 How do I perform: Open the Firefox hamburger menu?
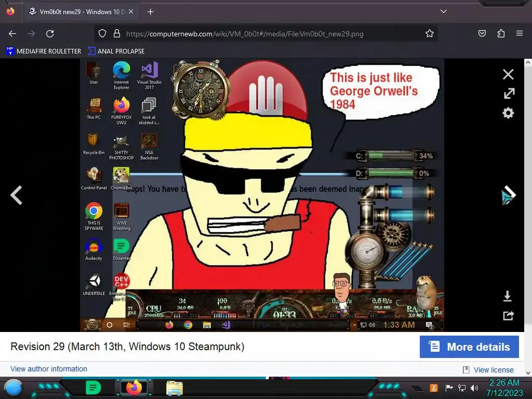coord(520,33)
